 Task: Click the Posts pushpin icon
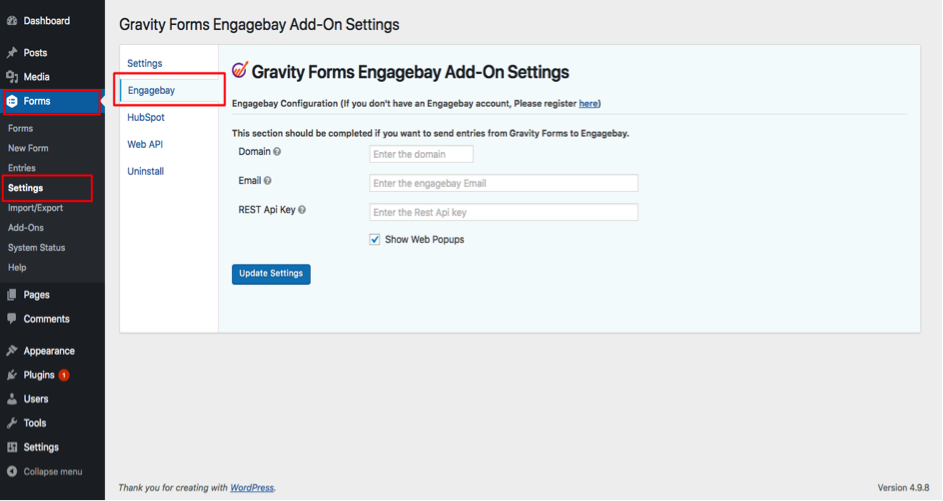[x=12, y=53]
